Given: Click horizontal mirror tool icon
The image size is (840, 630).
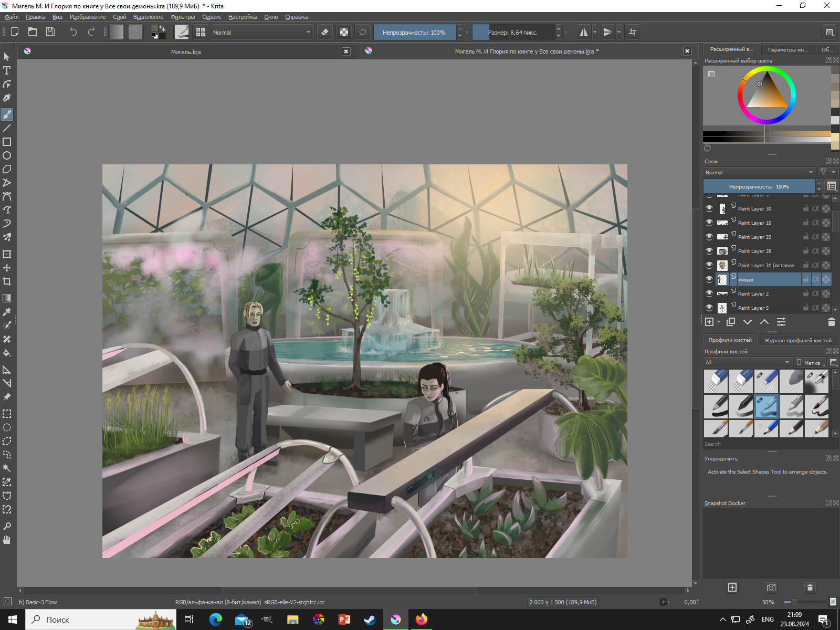Looking at the screenshot, I should [x=583, y=32].
